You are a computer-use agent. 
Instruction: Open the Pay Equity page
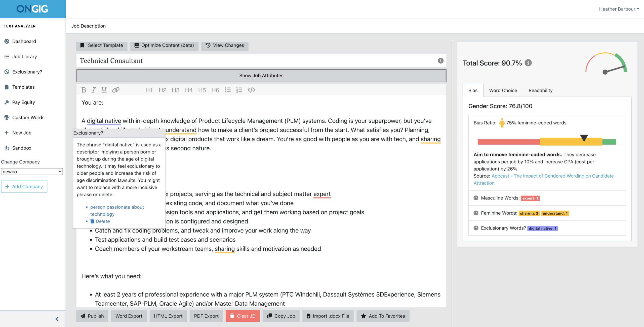(23, 102)
